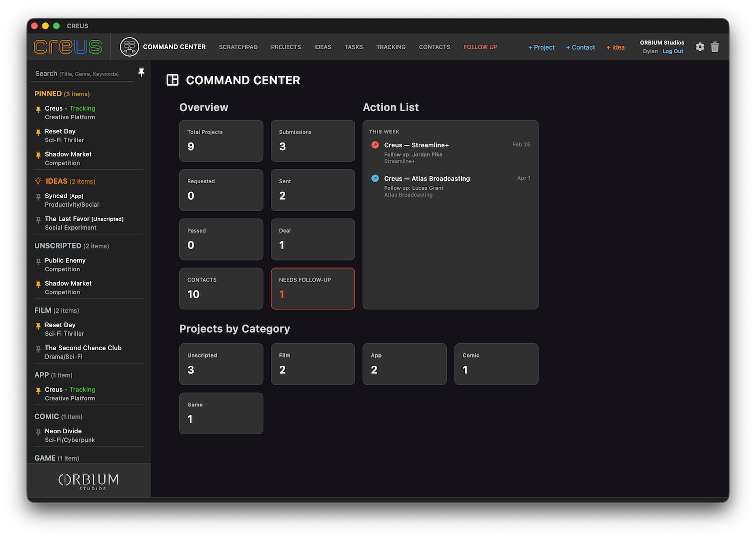The image size is (756, 538).
Task: Open the trash bin icon
Action: pos(715,47)
